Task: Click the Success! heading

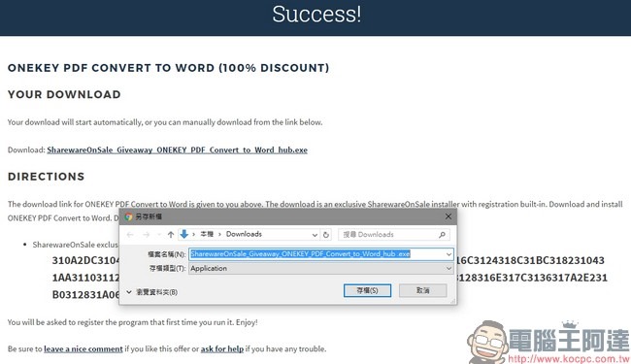Action: [316, 15]
